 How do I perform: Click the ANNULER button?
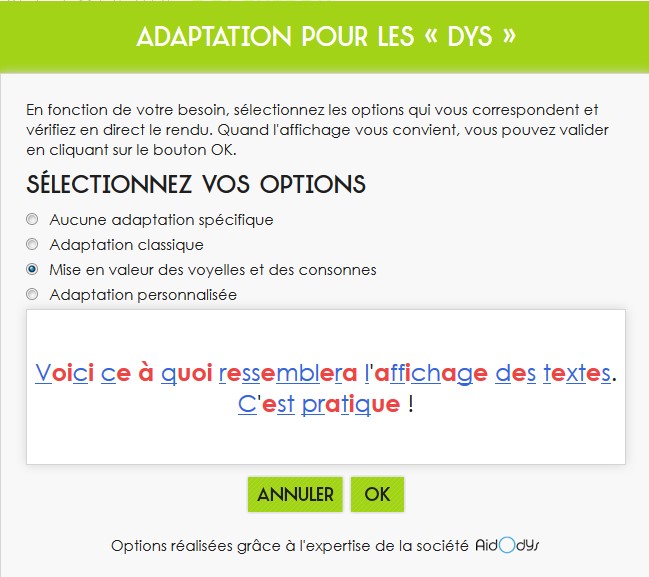295,494
